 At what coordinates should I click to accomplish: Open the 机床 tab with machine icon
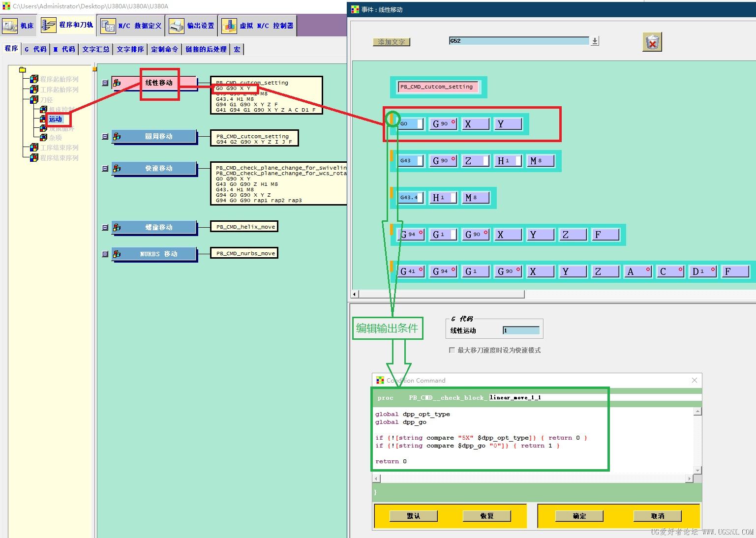(10, 26)
